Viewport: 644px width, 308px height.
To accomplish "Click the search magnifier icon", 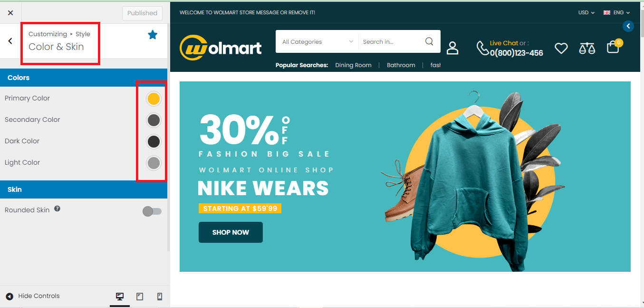I will tap(429, 41).
